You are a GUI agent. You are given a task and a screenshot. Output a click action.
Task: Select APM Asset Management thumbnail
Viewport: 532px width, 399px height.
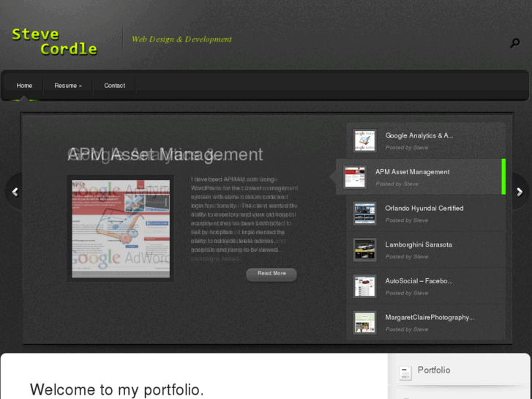tap(355, 177)
